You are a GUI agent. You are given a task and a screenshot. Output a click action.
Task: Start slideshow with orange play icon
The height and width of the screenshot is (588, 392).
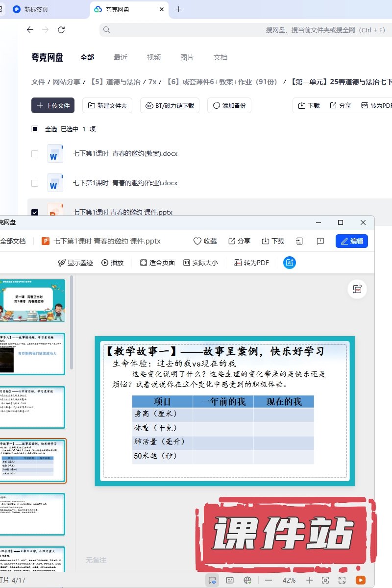[360, 580]
